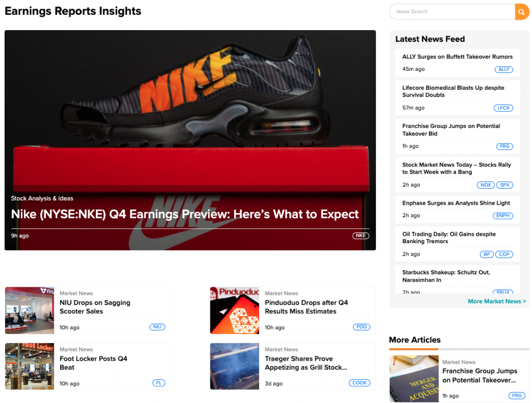This screenshot has height=403, width=532.
Task: Open Foot Locker Posts Q4 Beat article
Action: 93,363
